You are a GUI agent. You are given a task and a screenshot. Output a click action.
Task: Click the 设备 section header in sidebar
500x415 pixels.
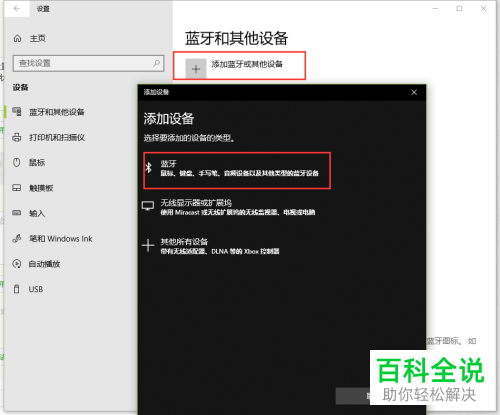point(20,88)
